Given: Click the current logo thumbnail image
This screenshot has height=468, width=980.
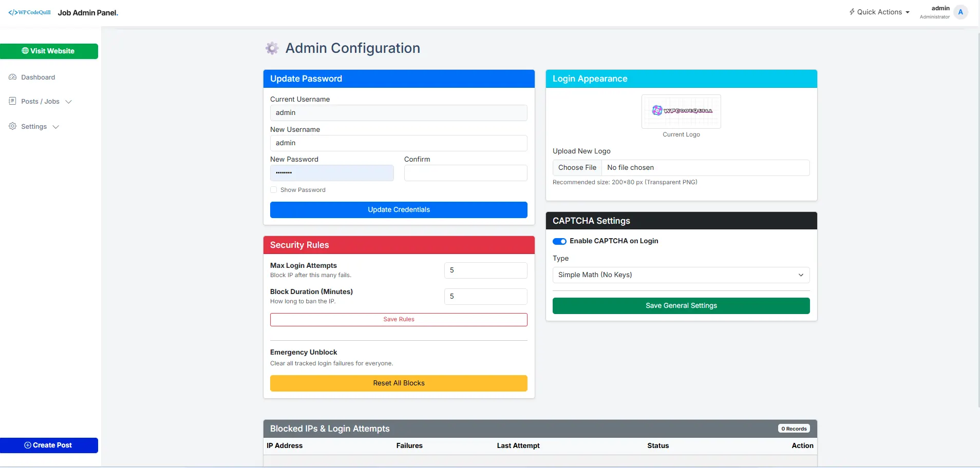Looking at the screenshot, I should 681,111.
